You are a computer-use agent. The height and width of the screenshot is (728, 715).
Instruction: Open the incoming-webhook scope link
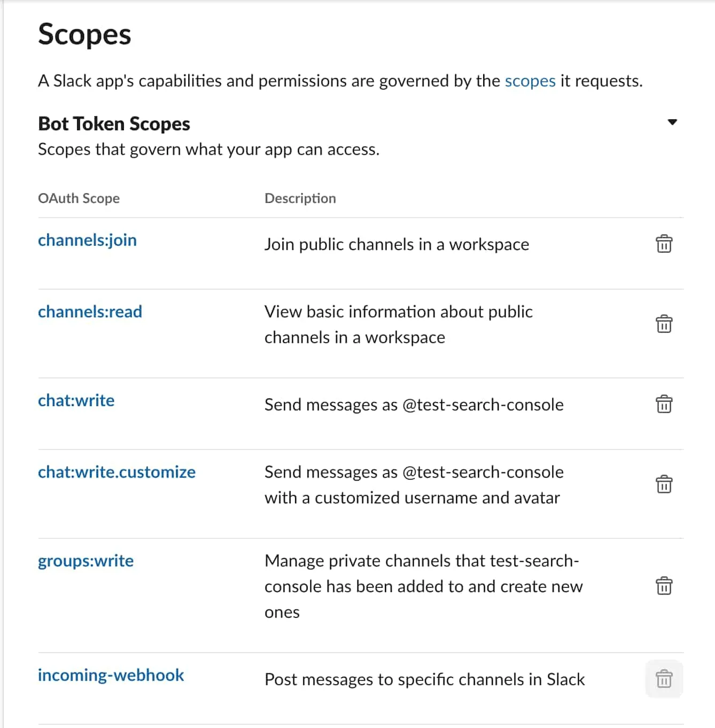point(111,675)
